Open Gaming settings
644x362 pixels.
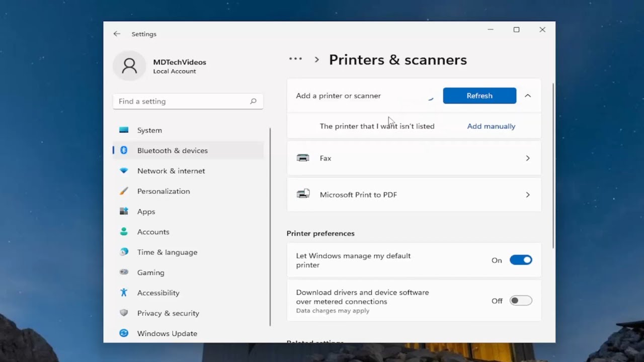click(x=188, y=273)
